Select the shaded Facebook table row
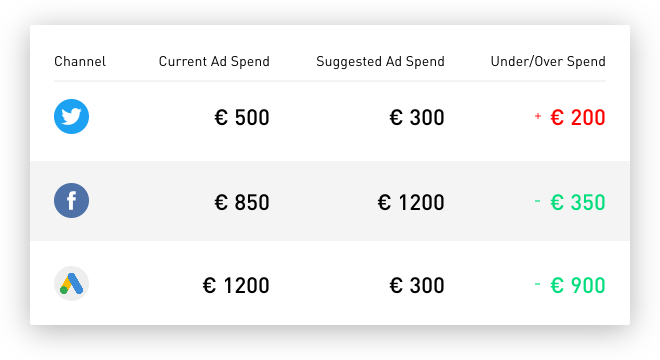Image resolution: width=660 pixels, height=360 pixels. click(330, 201)
